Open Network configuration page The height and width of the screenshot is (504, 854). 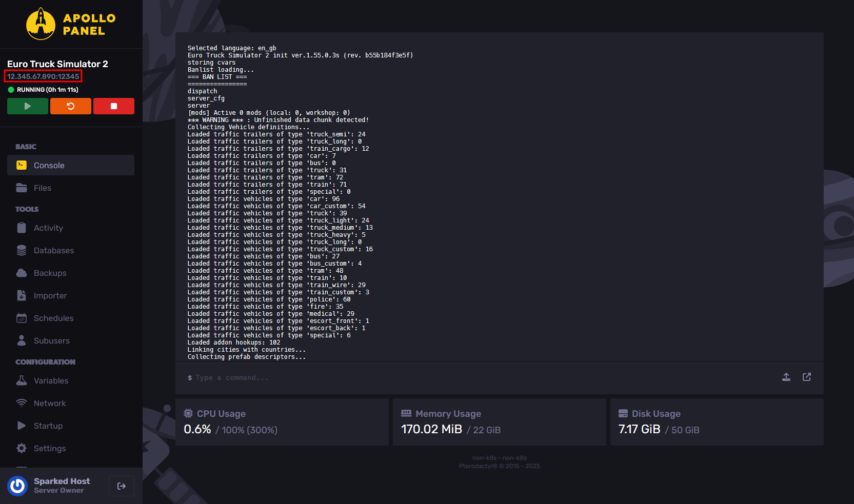coord(71,403)
